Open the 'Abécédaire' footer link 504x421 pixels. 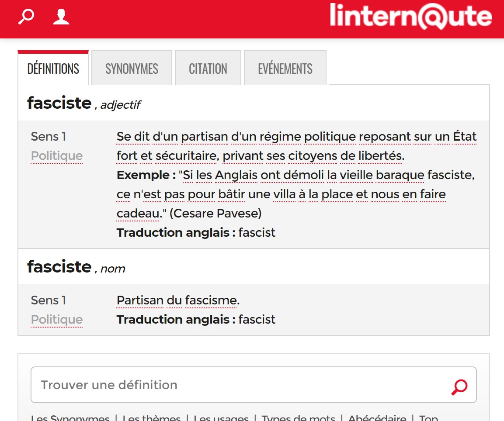click(x=377, y=418)
